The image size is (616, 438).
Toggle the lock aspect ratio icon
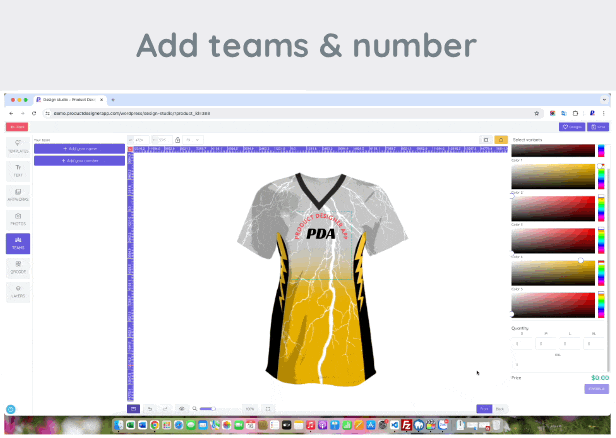point(177,139)
